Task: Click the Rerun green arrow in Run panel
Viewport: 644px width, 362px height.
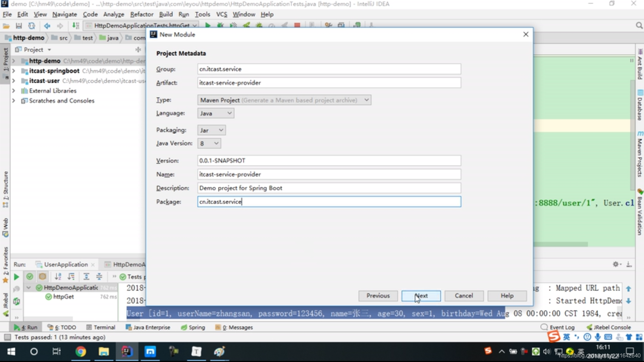Action: [x=16, y=277]
